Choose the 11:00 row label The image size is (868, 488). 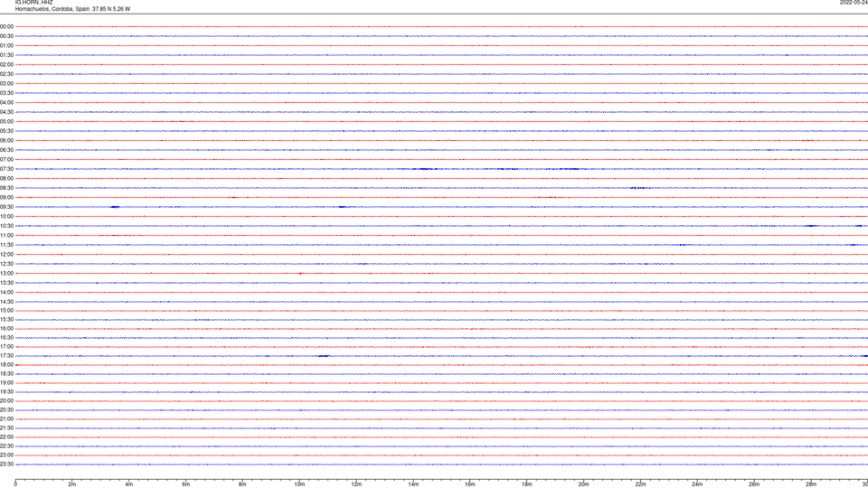6,236
